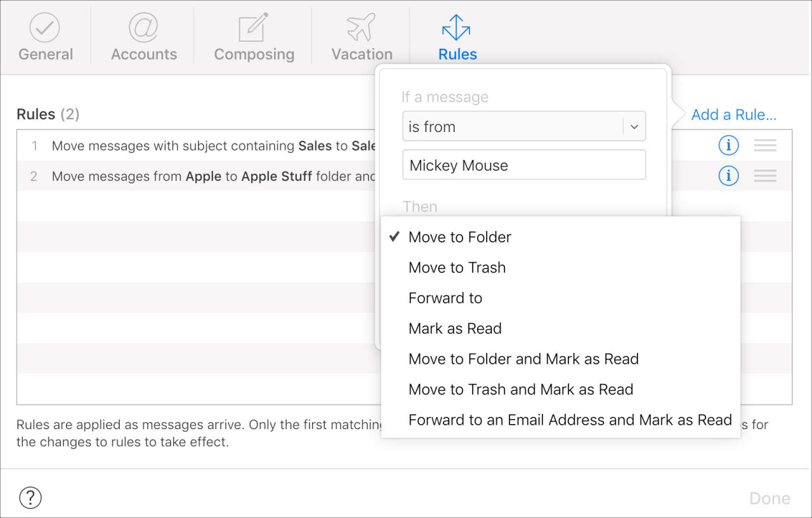The image size is (812, 518).
Task: Open the help question mark button
Action: coord(30,498)
